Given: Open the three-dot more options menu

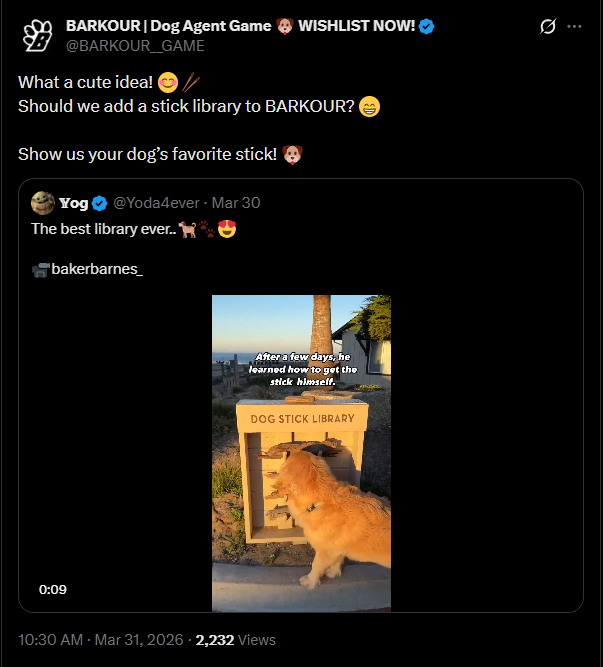Looking at the screenshot, I should (x=574, y=27).
